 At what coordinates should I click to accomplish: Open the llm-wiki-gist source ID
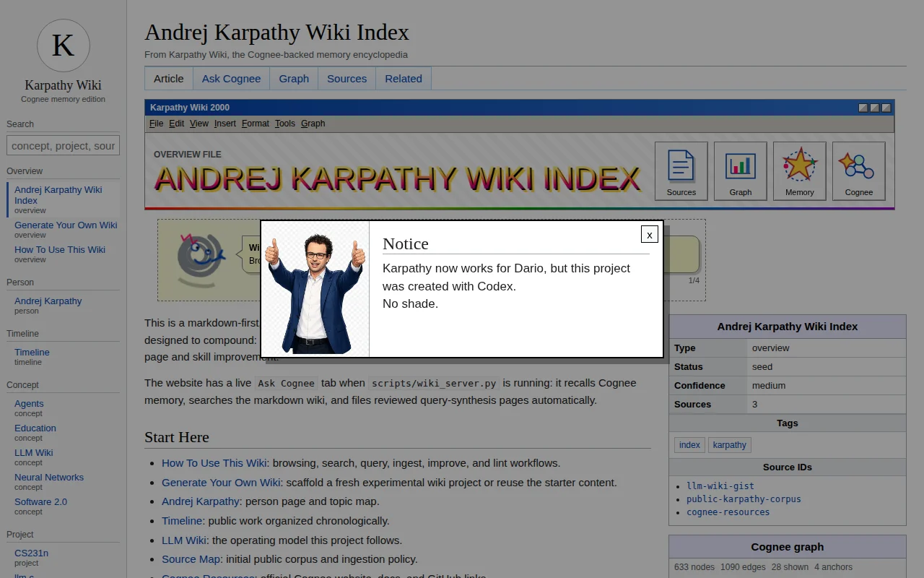[x=720, y=486]
